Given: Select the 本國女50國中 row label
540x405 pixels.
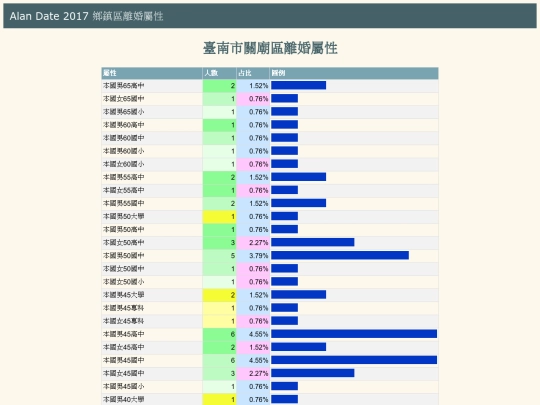Looking at the screenshot, I should coord(124,269).
